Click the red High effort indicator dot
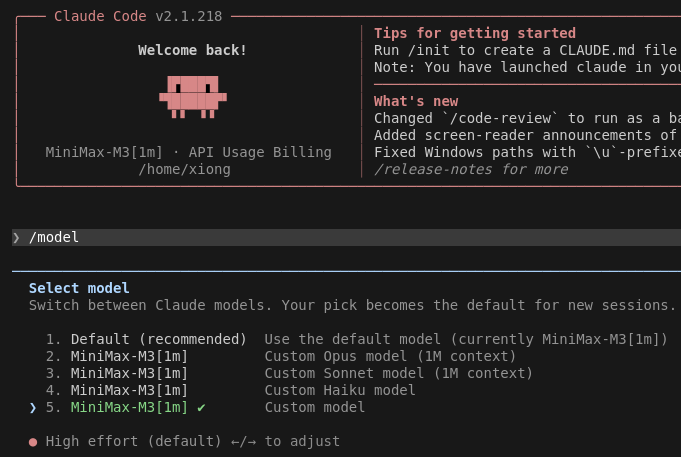This screenshot has width=681, height=457. coord(33,442)
